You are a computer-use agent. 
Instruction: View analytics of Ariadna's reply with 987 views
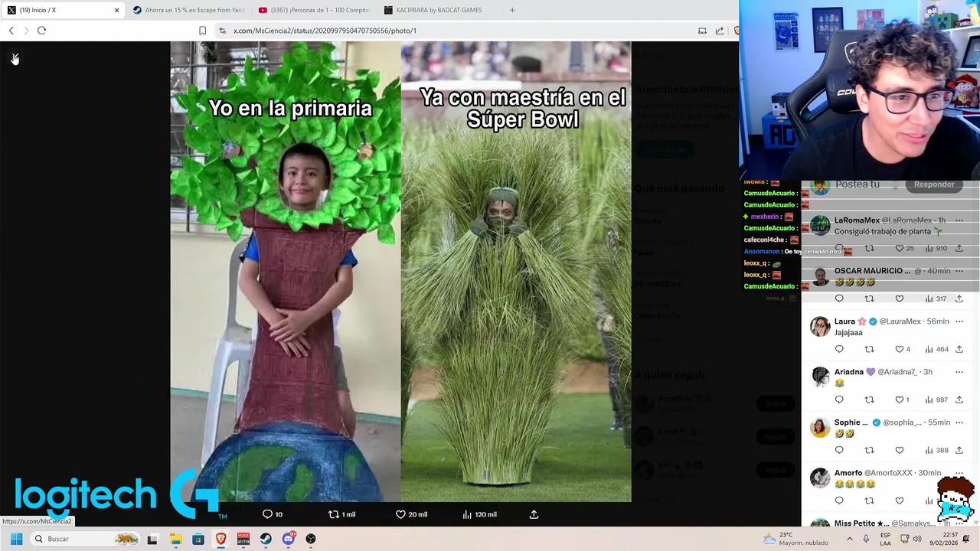(x=936, y=399)
